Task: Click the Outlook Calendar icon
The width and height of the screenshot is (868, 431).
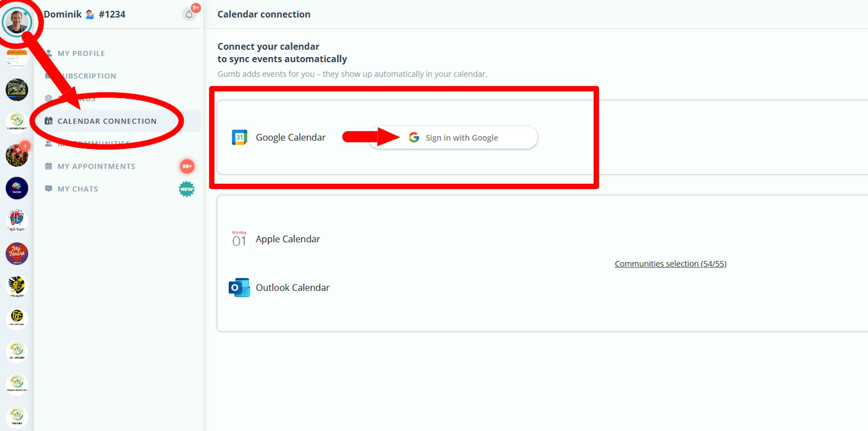Action: click(239, 288)
